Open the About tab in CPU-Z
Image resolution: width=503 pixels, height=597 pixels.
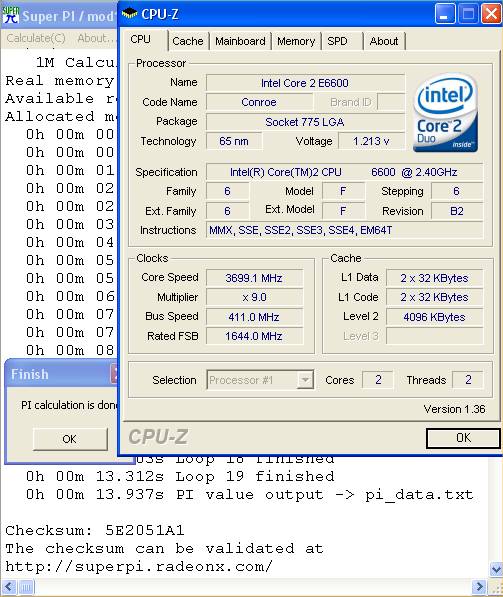pos(384,41)
